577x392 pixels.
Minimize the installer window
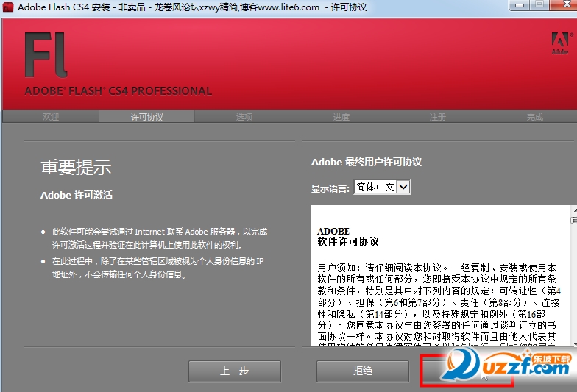[520, 4]
